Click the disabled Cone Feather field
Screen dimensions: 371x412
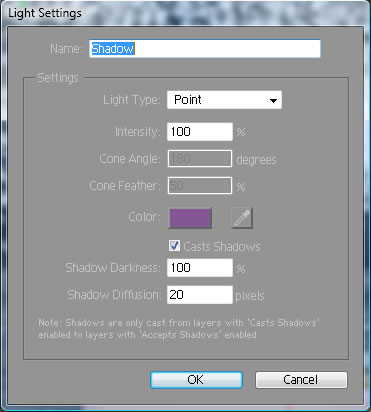[200, 185]
